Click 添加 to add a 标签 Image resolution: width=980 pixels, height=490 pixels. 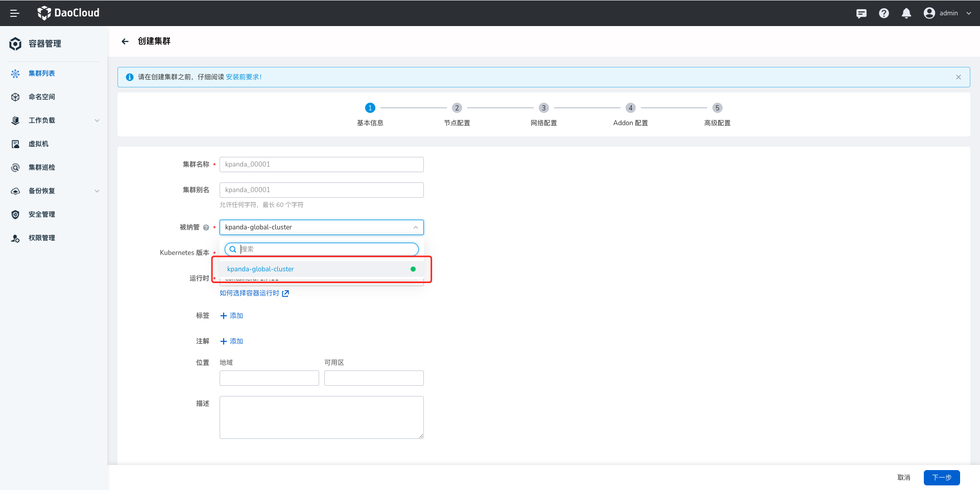tap(231, 316)
